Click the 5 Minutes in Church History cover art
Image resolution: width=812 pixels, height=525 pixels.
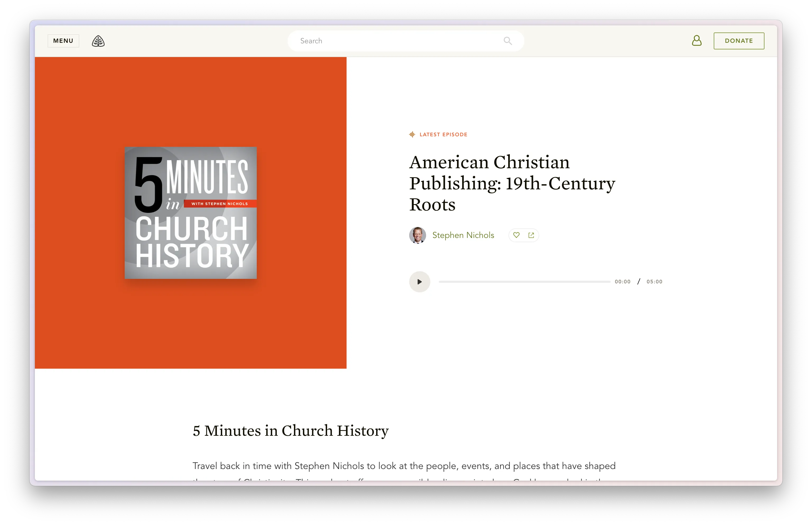(190, 213)
